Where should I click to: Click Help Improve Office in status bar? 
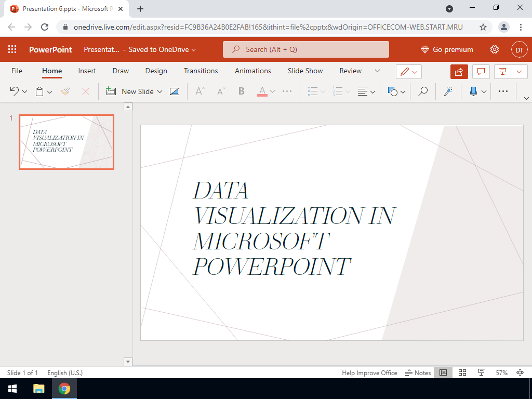pos(369,373)
